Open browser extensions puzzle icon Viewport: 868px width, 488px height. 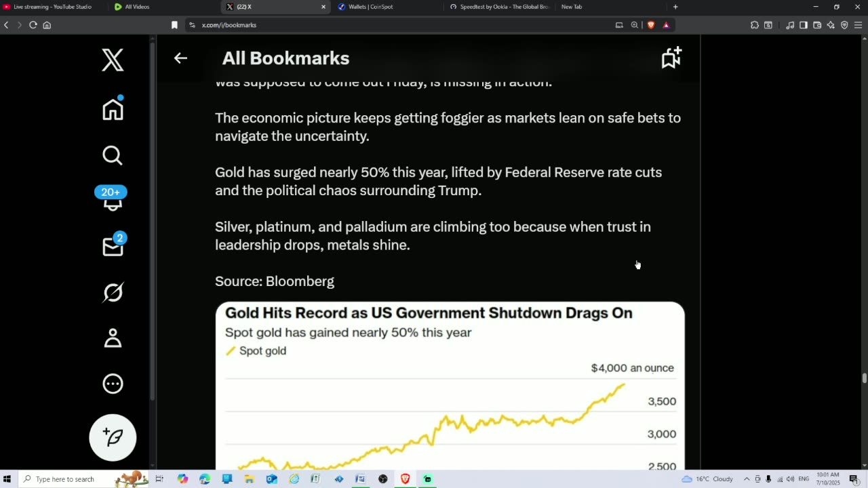pyautogui.click(x=755, y=25)
